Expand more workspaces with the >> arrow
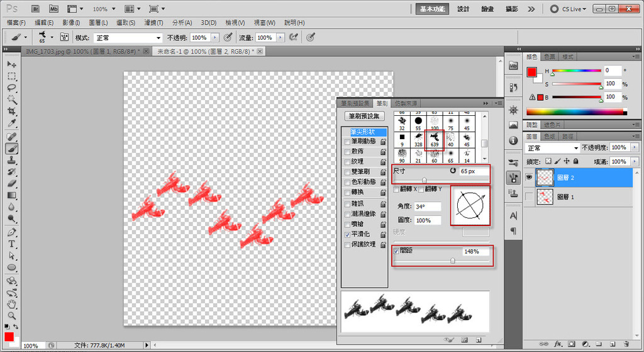 531,9
